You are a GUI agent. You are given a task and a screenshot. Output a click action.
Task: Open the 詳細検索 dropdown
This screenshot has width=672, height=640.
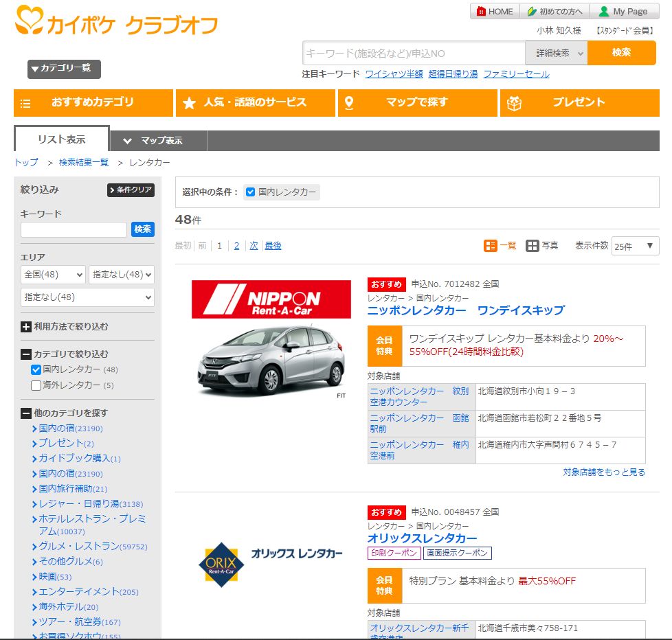coord(557,53)
